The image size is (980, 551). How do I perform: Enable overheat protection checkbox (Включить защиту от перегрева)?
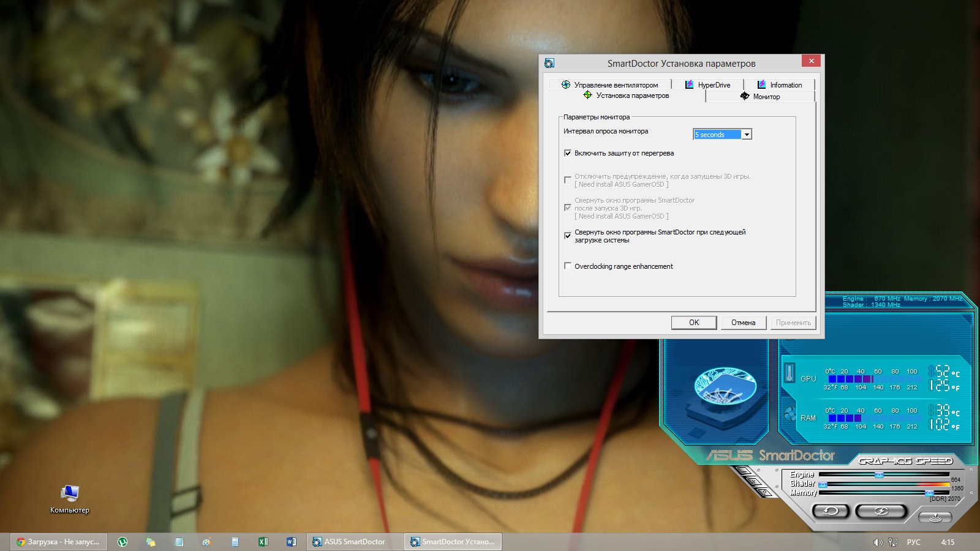click(568, 153)
